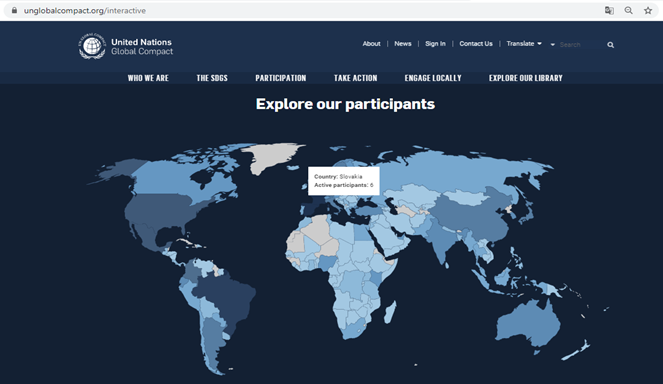This screenshot has width=663, height=384.
Task: Open the Translate dropdown
Action: tap(524, 44)
